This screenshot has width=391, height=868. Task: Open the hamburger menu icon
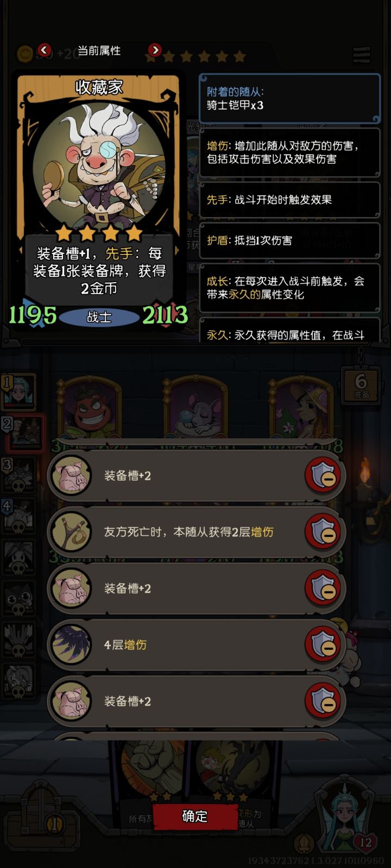click(362, 54)
